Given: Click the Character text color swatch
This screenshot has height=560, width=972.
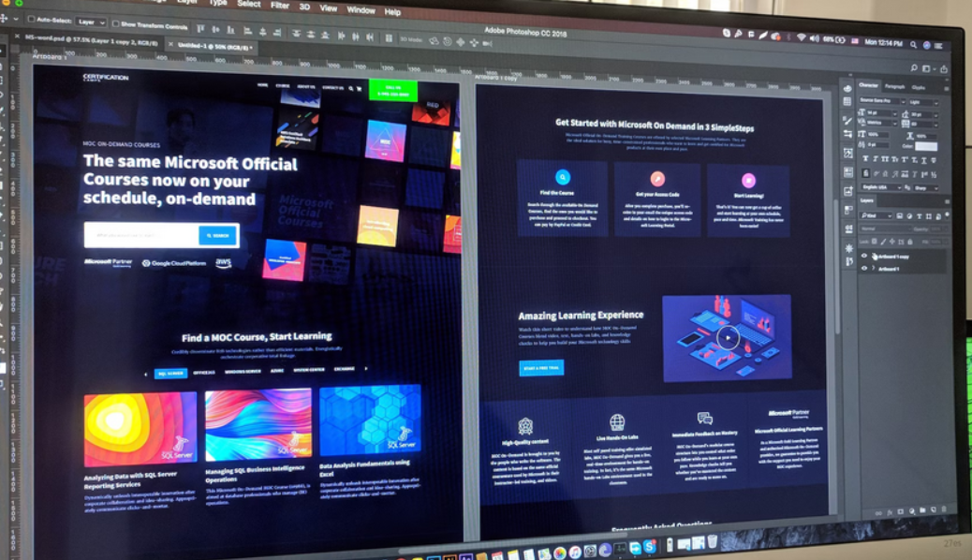Looking at the screenshot, I should click(x=926, y=146).
